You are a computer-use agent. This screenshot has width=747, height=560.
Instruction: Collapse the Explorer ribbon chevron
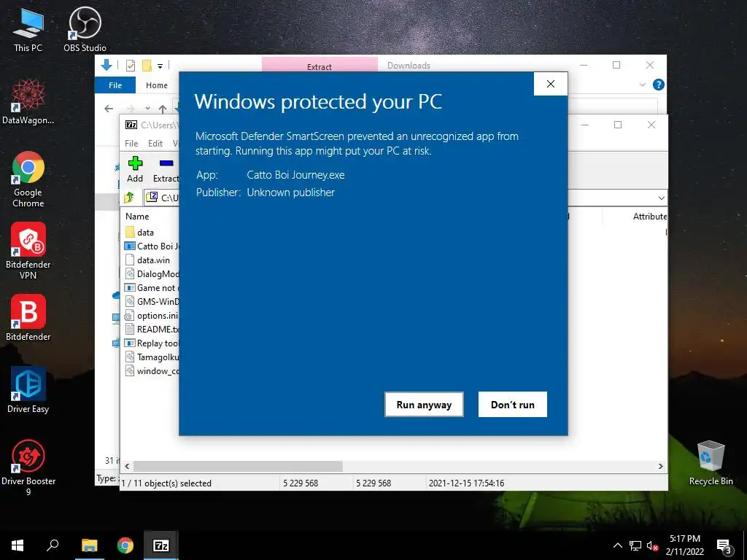pyautogui.click(x=642, y=85)
